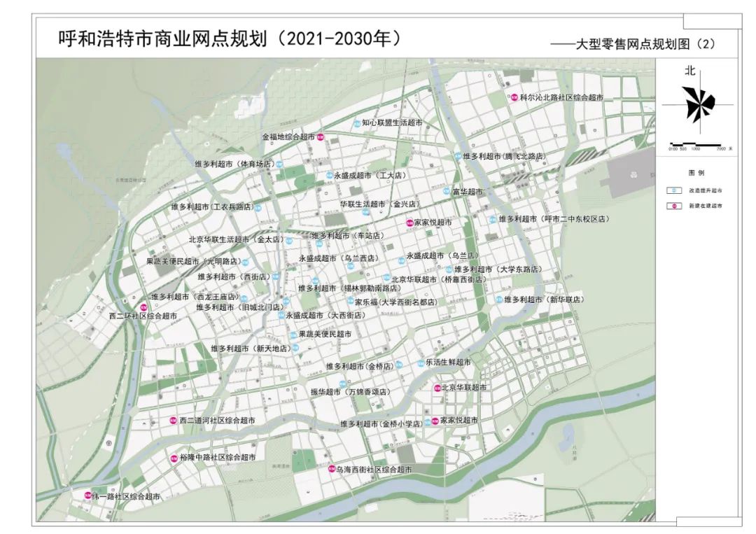Click the label 维多利超市（锡林郭勒南路店）

350,288
